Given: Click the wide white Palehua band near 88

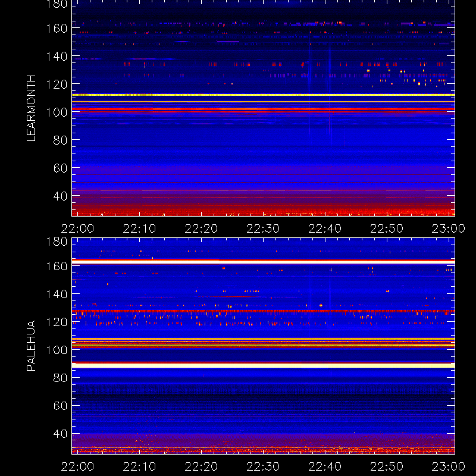Looking at the screenshot, I should point(263,365).
